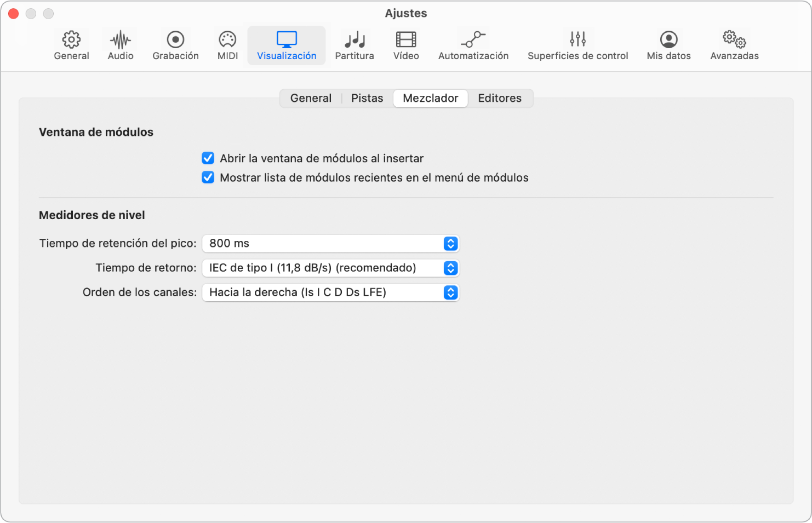Uncheck Mostrar lista de módulos recientes
812x523 pixels.
208,177
